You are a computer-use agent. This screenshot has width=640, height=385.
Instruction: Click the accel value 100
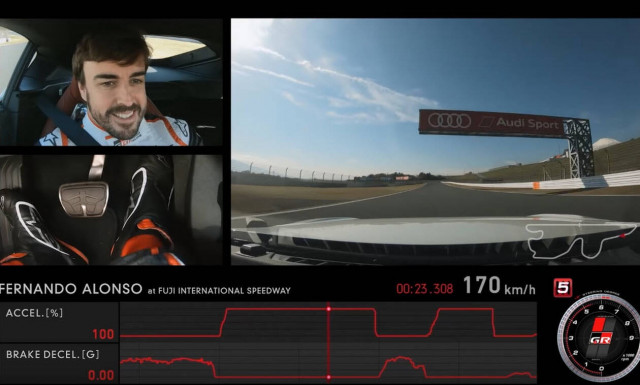click(x=103, y=334)
